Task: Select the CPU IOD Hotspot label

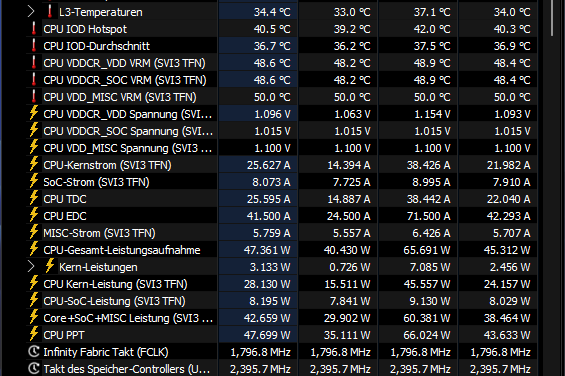Action: click(85, 29)
